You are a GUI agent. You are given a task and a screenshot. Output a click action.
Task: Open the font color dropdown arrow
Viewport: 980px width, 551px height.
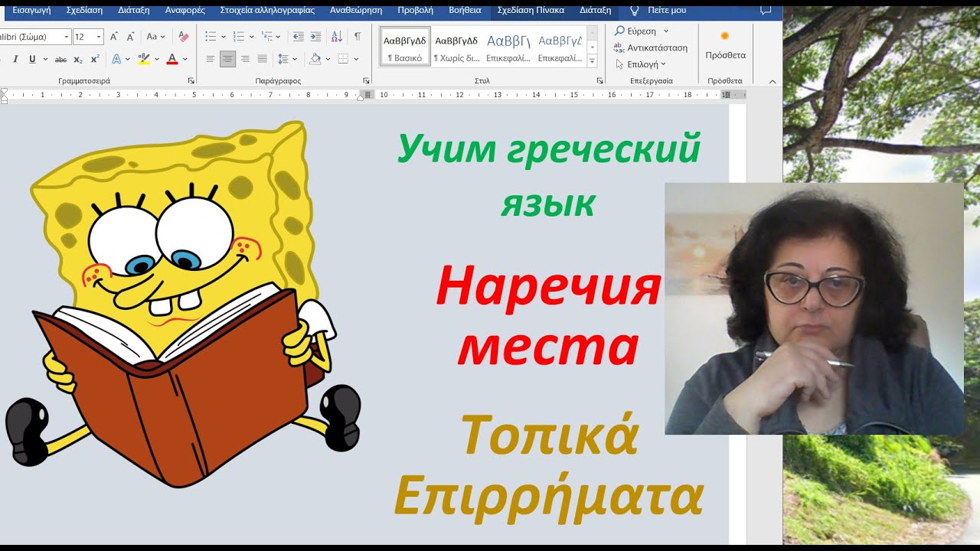tap(185, 59)
